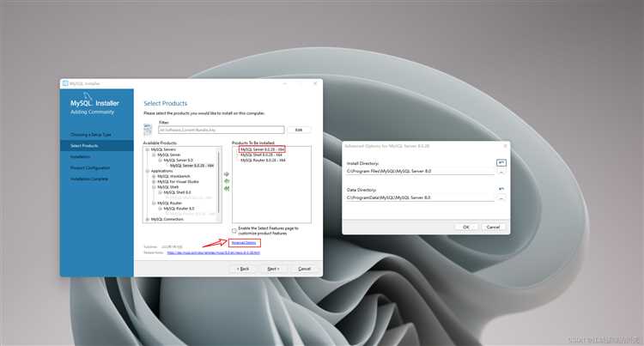Select the MySQL Workbench tree item
Image resolution: width=644 pixels, height=346 pixels.
[x=174, y=176]
